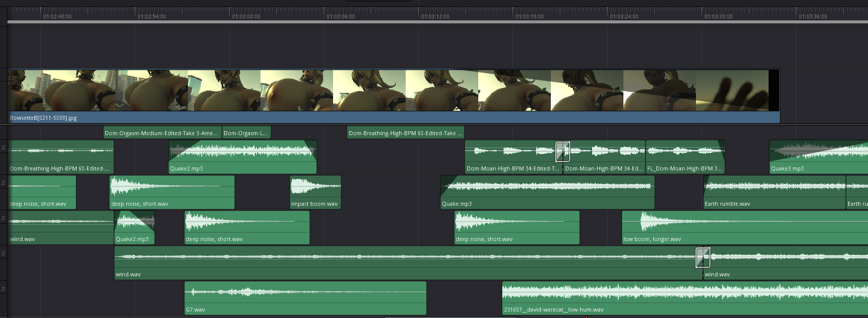
Task: Jump to 01:03:24:00 on the timeline ruler
Action: coord(624,16)
